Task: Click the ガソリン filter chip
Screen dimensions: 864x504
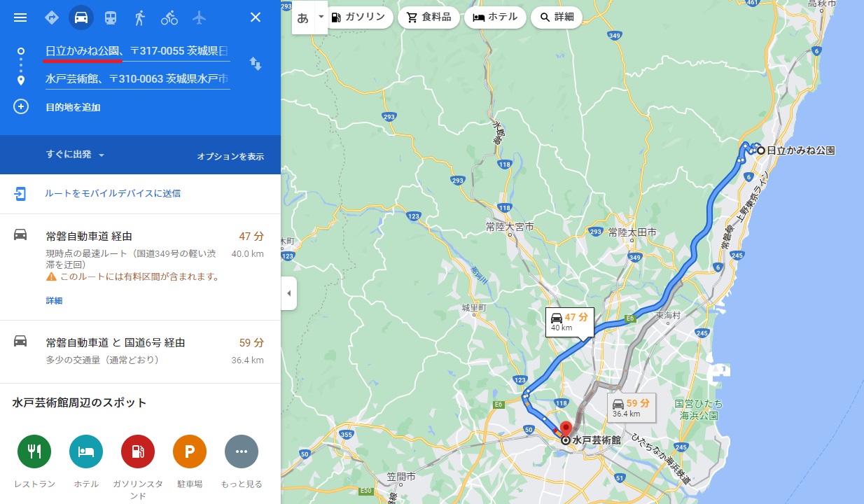Action: click(358, 17)
